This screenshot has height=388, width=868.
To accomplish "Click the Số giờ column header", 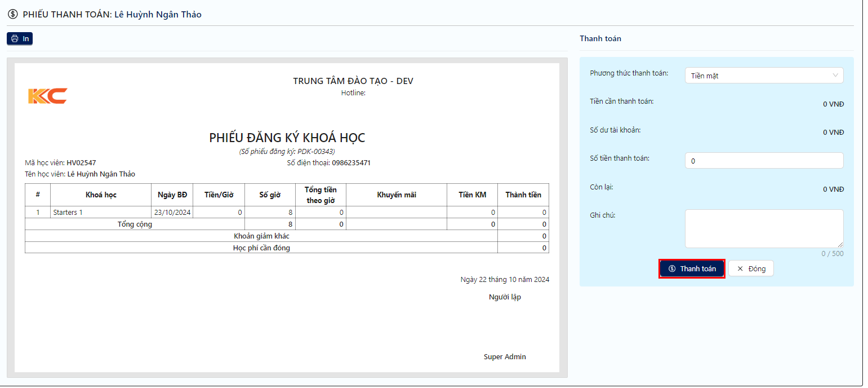I will (x=270, y=195).
